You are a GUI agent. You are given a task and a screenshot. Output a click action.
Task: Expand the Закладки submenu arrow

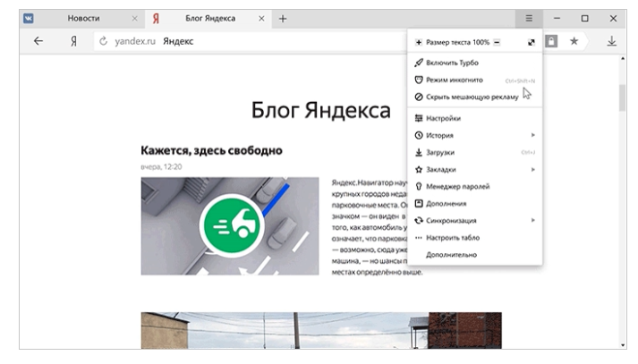click(x=532, y=169)
